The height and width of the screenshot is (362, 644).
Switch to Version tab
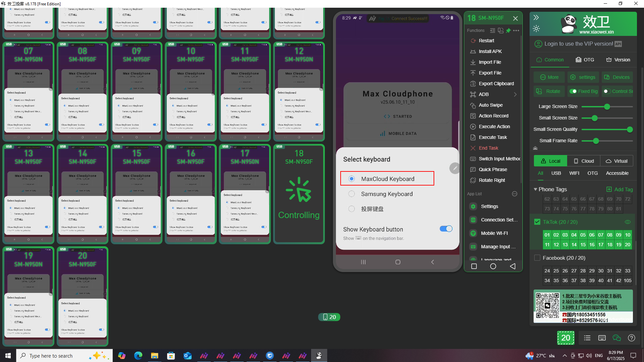click(618, 60)
